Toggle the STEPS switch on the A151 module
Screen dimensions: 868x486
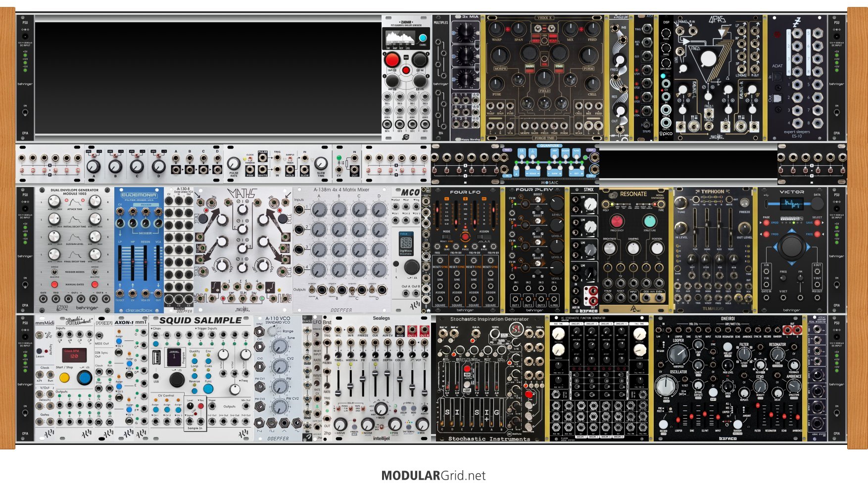click(646, 125)
